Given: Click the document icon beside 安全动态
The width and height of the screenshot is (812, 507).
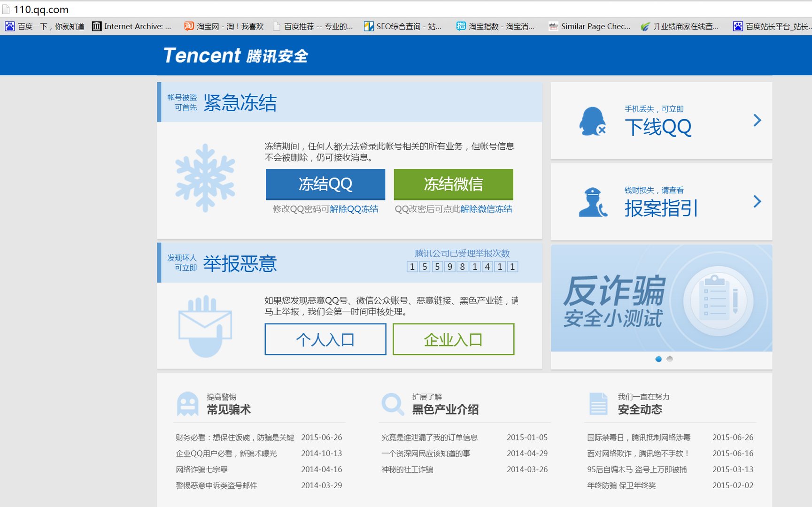Looking at the screenshot, I should [x=598, y=403].
